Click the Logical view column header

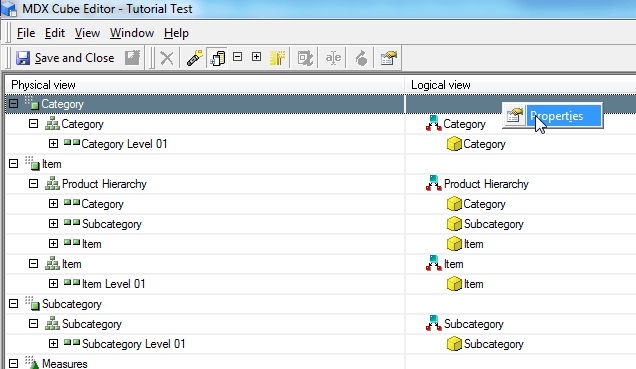(520, 85)
